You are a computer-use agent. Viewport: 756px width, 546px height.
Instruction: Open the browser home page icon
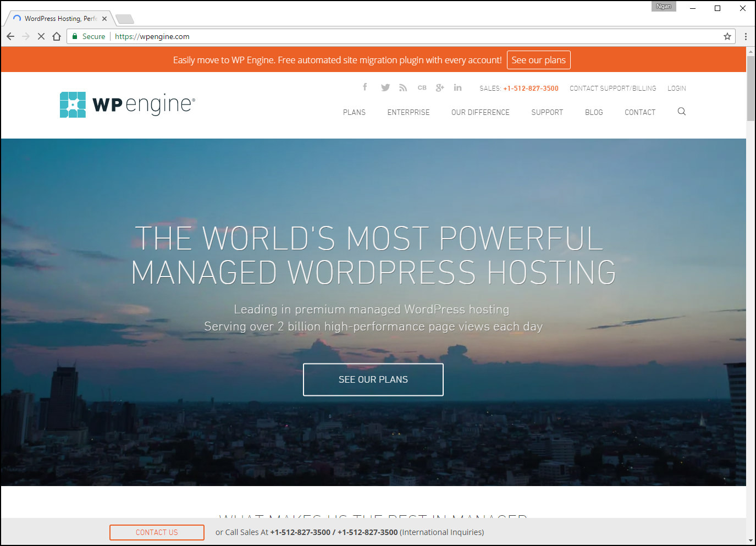pos(57,36)
